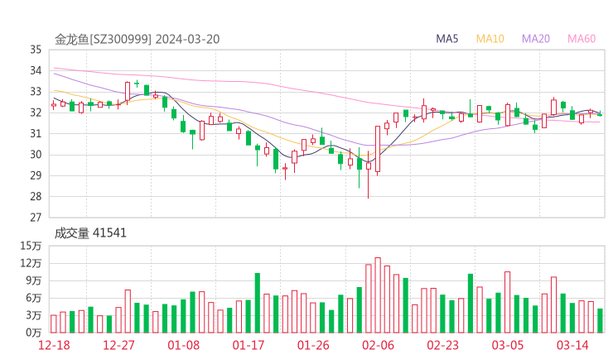Click the 01-26 date axis label
Screen dimensions: 613x364
[313, 345]
